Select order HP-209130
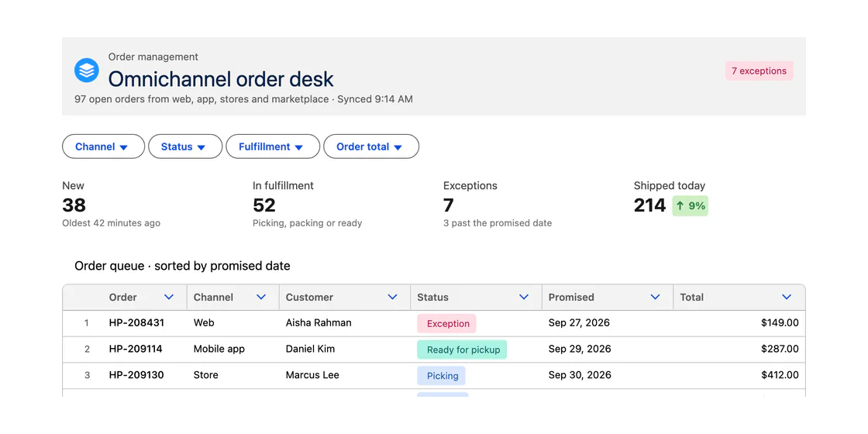 pyautogui.click(x=136, y=375)
